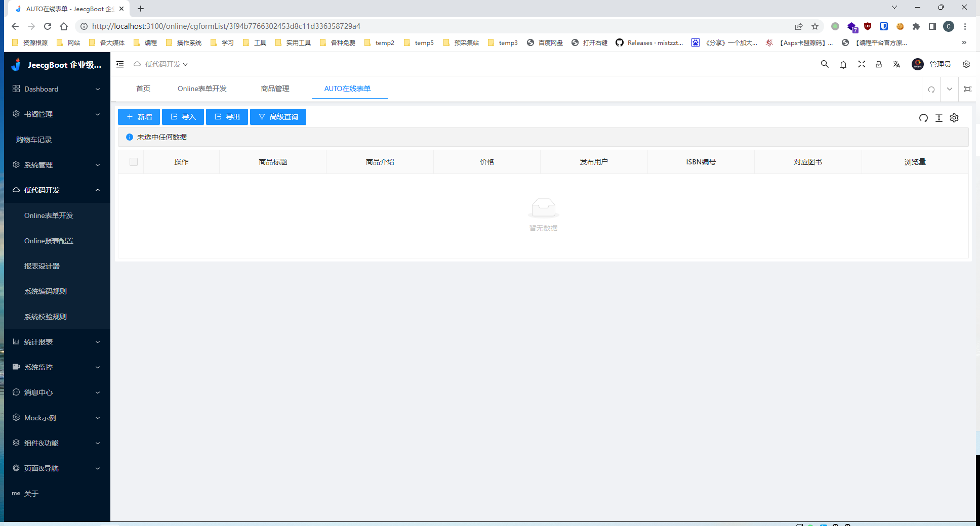
Task: Expand 消息中心 sidebar menu
Action: 57,392
